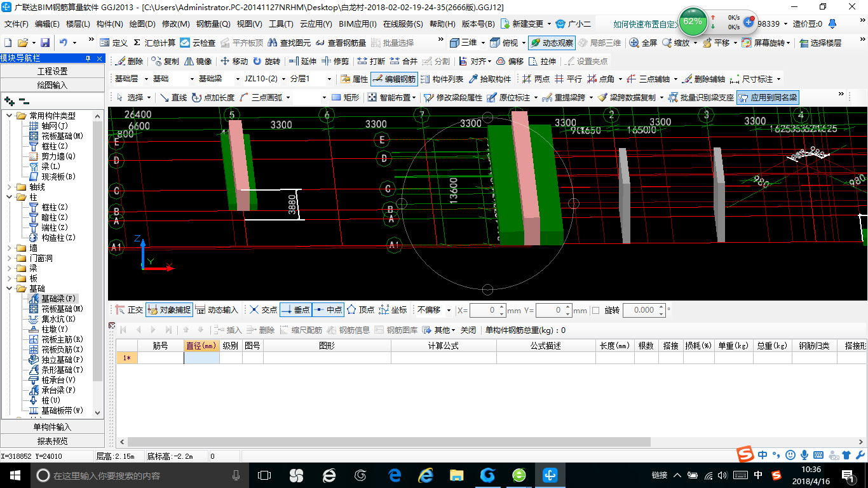Select the 复制 copy tool
868x488 pixels.
[x=165, y=62]
